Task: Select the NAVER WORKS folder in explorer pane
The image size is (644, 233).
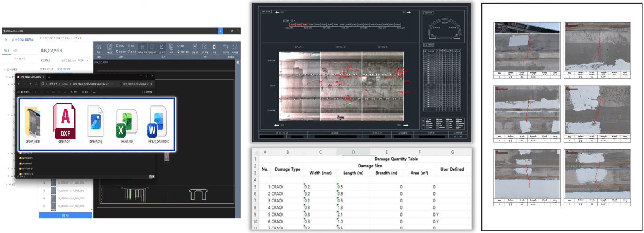Action: [x=25, y=158]
